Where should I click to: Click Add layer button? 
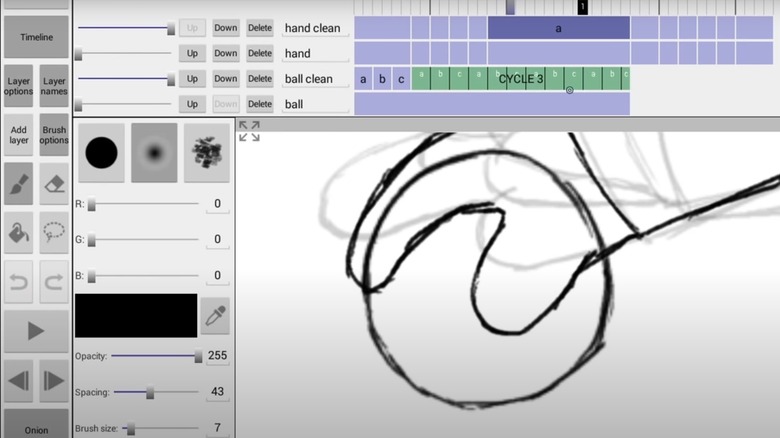[18, 135]
